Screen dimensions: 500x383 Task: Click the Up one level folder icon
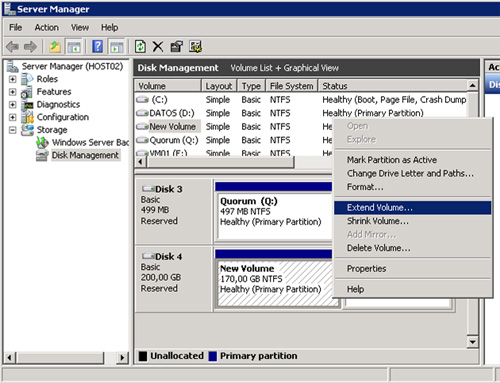point(55,47)
